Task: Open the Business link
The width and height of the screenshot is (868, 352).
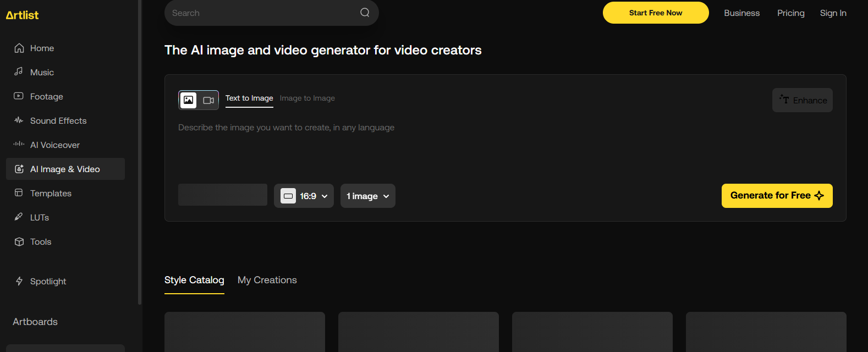Action: pos(741,13)
